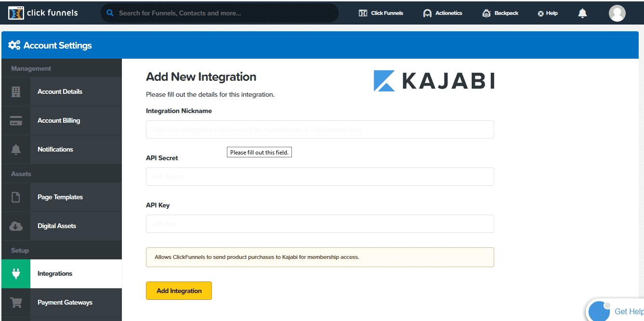644x321 pixels.
Task: Click the Account Details building icon
Action: coord(16,91)
